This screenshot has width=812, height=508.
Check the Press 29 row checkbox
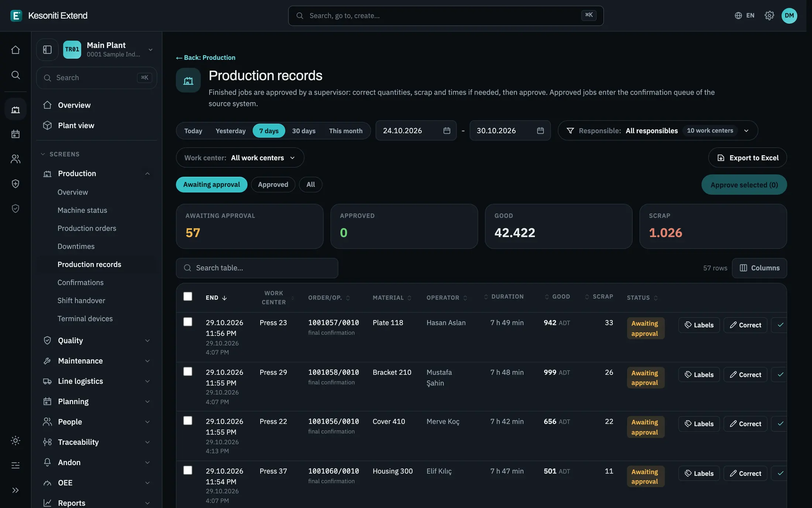click(x=187, y=371)
